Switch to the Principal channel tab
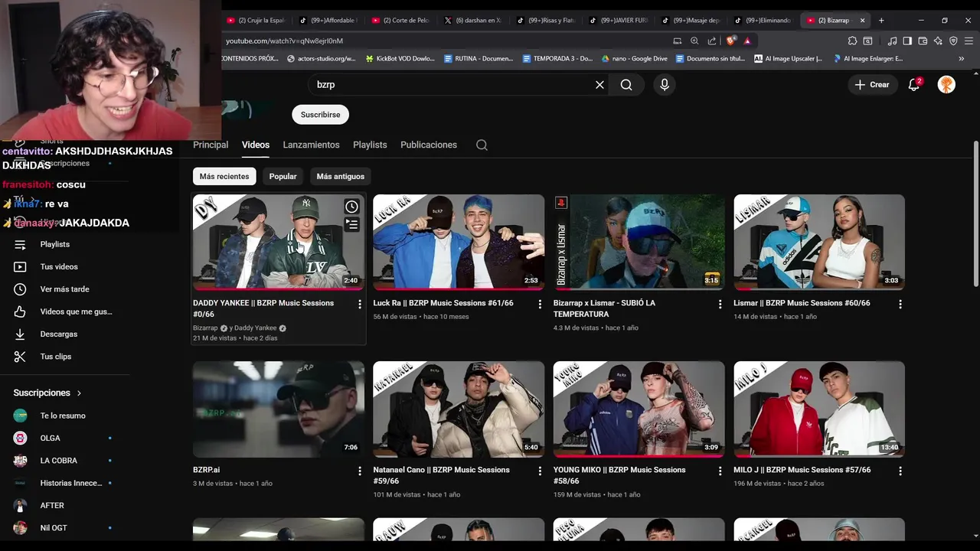 pos(211,145)
